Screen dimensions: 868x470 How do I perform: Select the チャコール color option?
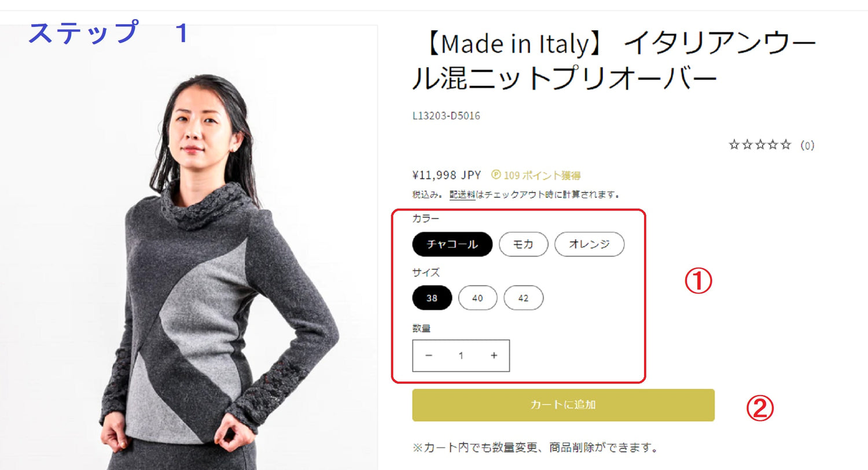(x=452, y=244)
